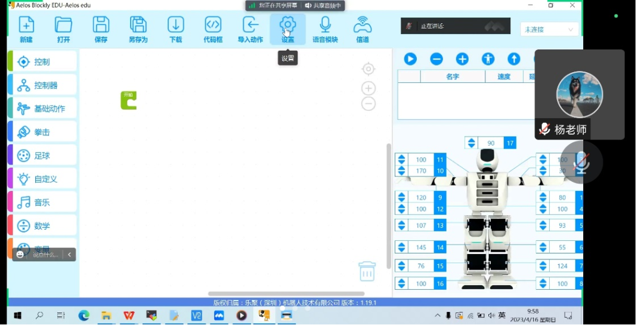This screenshot has height=325, width=644.
Task: Select the 控制 block category
Action: [42, 62]
